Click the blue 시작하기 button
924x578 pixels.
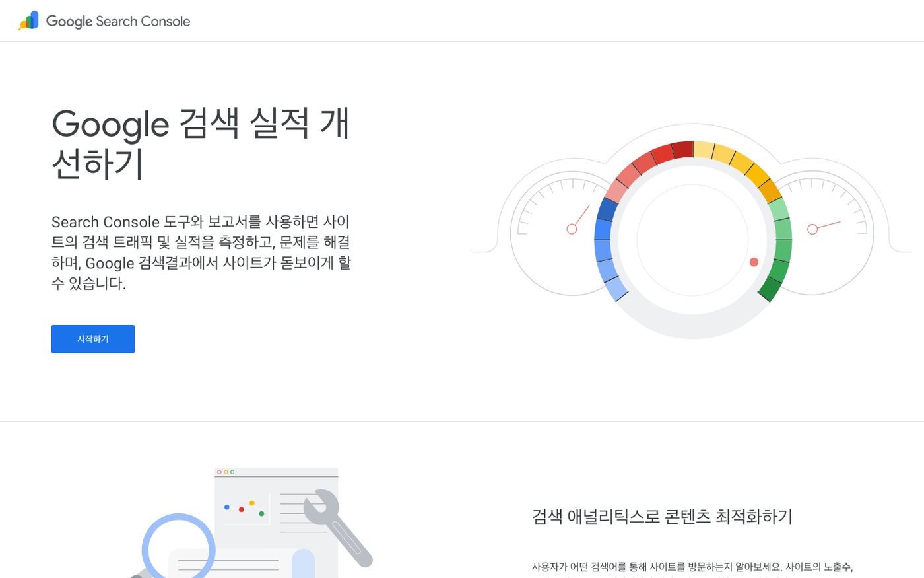[93, 339]
